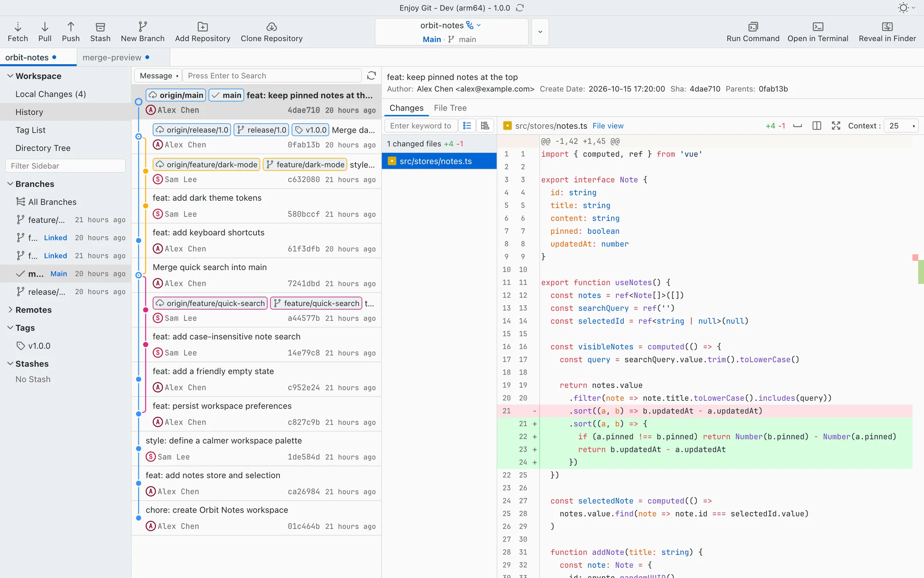Focus the Filter Sidebar field
This screenshot has width=924, height=578.
(x=65, y=166)
